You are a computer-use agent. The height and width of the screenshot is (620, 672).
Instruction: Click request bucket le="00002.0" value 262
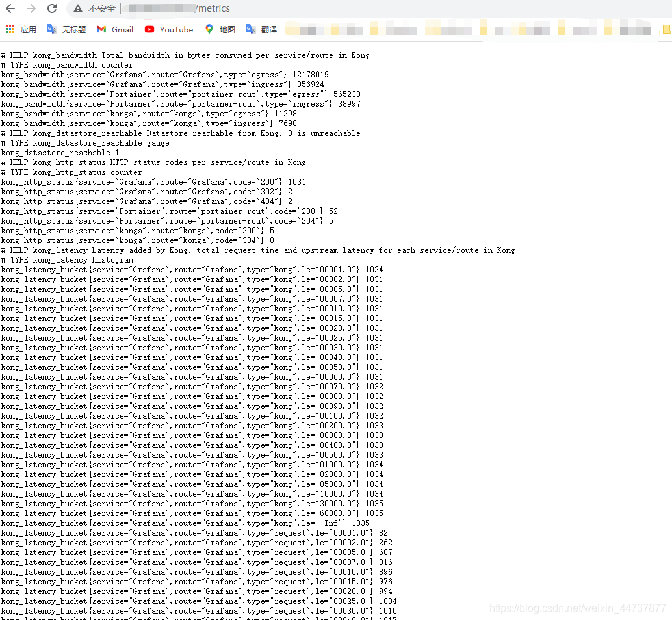(385, 543)
